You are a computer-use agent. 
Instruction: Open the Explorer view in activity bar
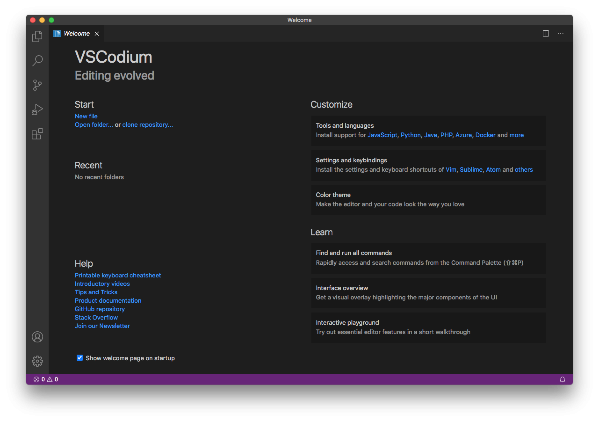37,36
